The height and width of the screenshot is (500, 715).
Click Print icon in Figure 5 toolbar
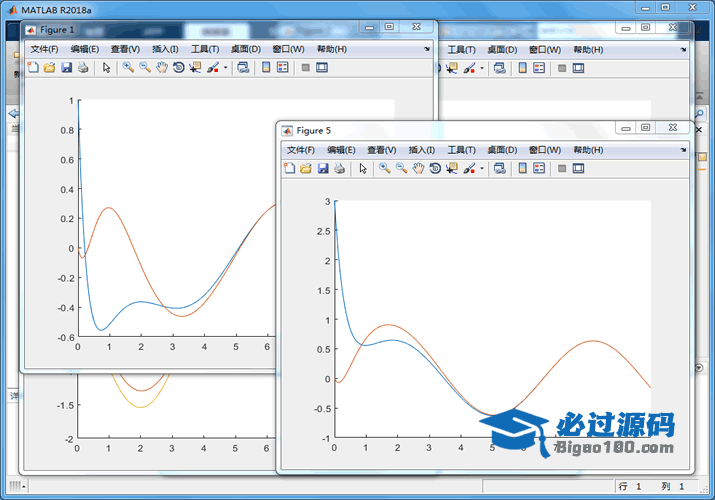(x=339, y=168)
